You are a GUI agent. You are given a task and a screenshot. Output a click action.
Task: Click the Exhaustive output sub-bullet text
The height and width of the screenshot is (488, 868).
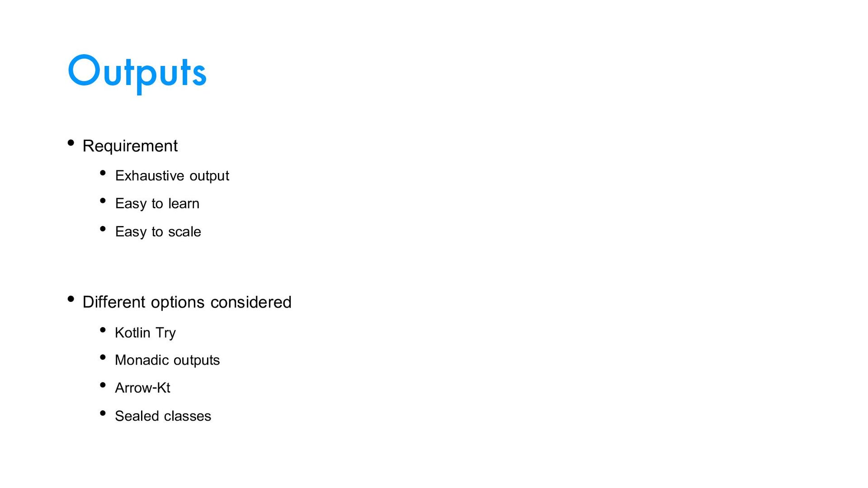[172, 176]
